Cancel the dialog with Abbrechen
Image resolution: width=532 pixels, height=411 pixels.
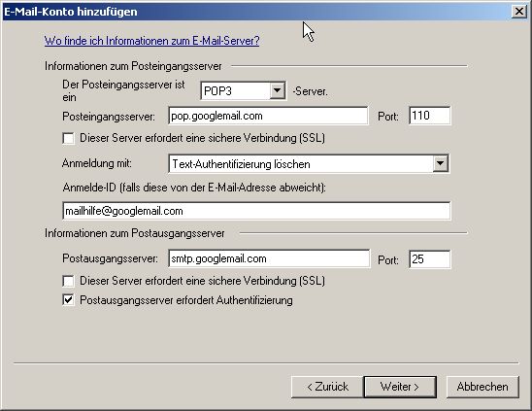click(482, 387)
